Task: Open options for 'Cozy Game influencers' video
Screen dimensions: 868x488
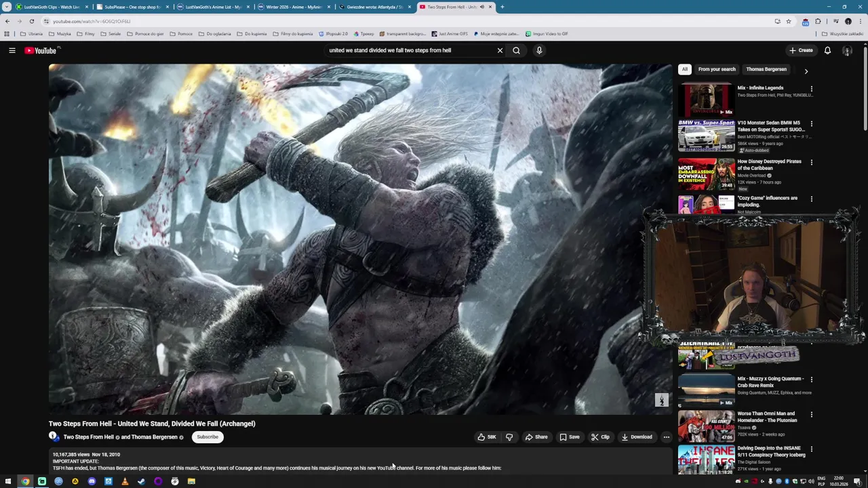Action: pos(811,199)
